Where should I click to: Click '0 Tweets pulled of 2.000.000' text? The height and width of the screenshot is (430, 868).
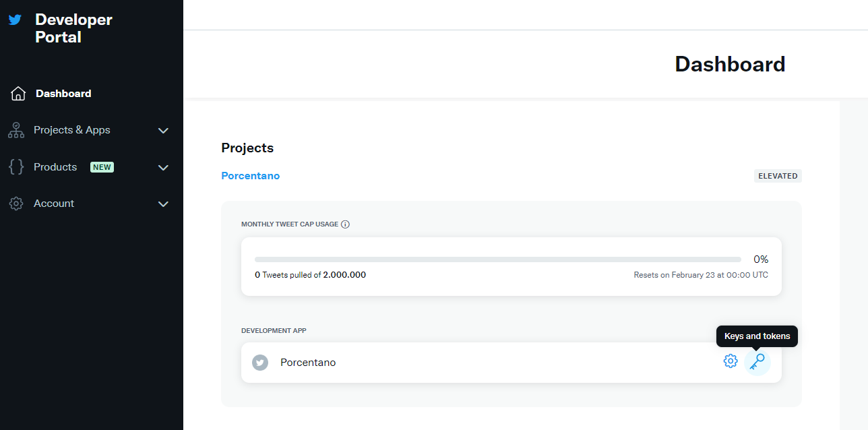point(310,275)
